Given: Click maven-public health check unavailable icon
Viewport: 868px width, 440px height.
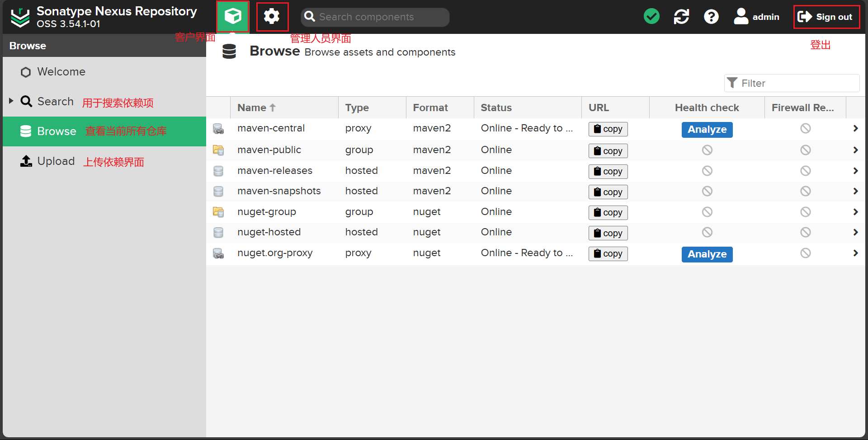Looking at the screenshot, I should (707, 150).
